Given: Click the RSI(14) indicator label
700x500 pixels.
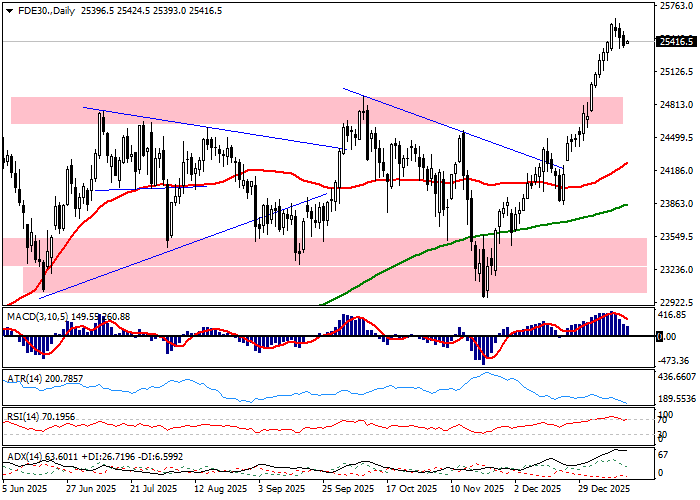Looking at the screenshot, I should coord(27,415).
